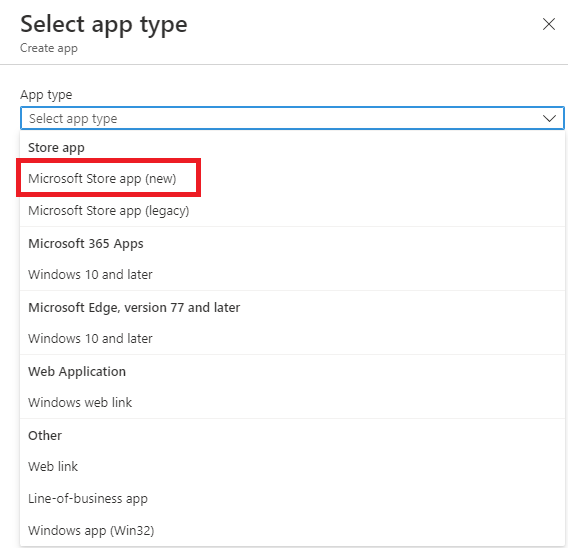Click the Store app group header
Screen dimensions: 568x548
56,148
